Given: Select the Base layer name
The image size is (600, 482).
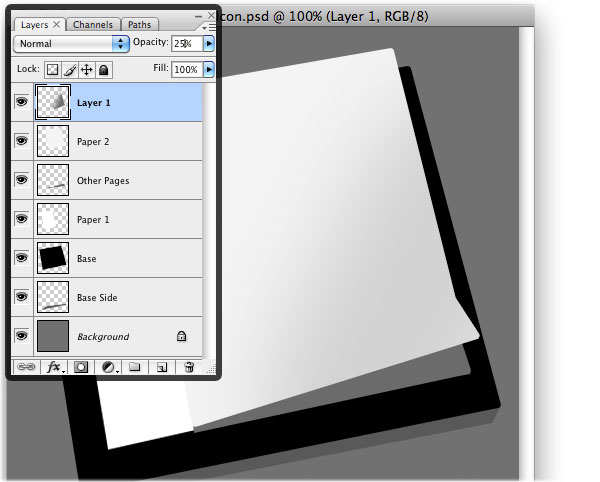Looking at the screenshot, I should pos(86,259).
